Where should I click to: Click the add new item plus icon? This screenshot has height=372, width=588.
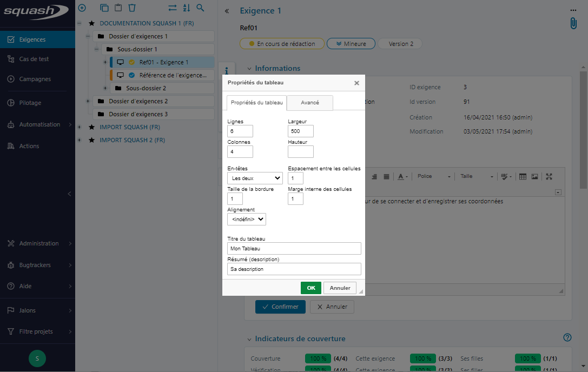tap(82, 8)
